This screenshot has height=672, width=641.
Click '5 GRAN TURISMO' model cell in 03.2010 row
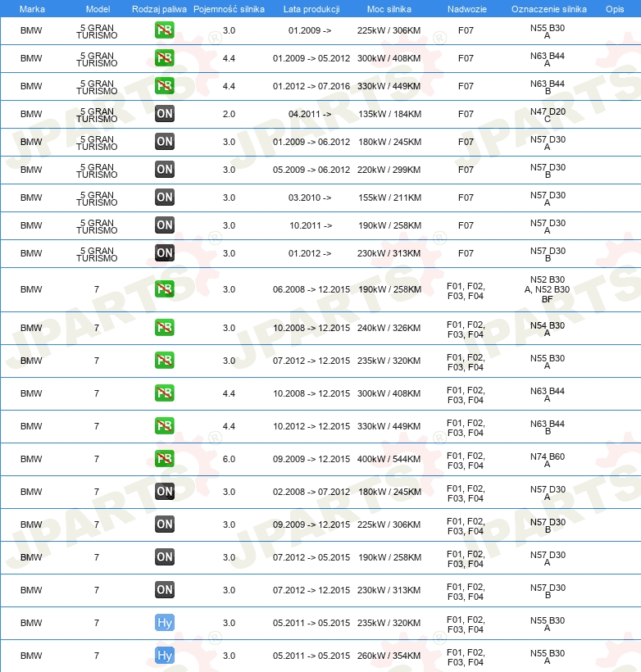click(x=97, y=198)
